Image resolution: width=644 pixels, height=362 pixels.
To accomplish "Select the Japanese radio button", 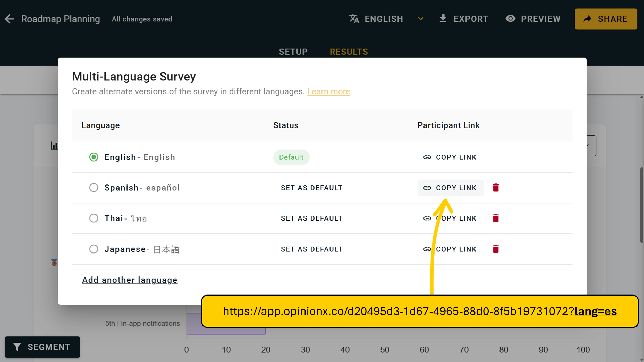I will [x=94, y=249].
